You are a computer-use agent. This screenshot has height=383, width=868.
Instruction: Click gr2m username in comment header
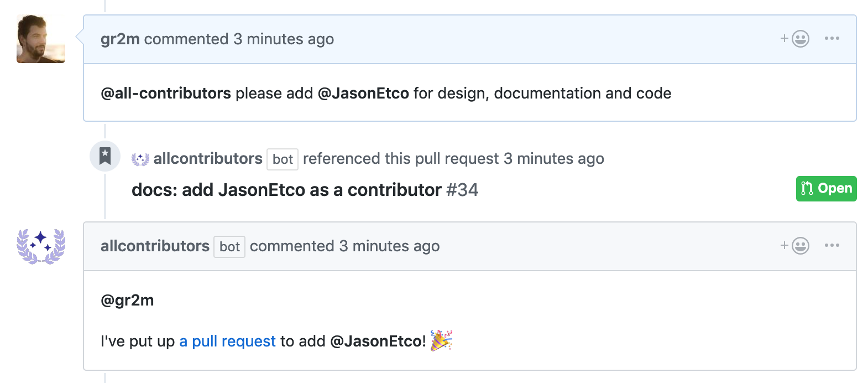click(120, 39)
